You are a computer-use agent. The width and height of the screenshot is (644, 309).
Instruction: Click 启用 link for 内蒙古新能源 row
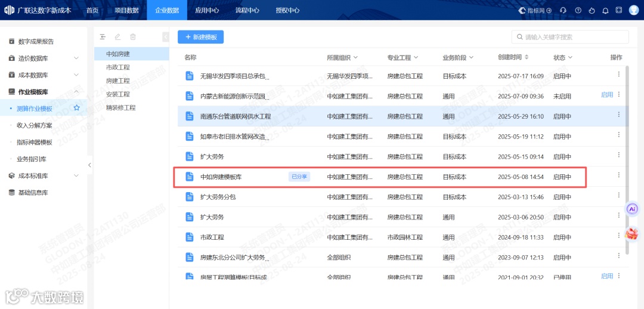pos(606,94)
